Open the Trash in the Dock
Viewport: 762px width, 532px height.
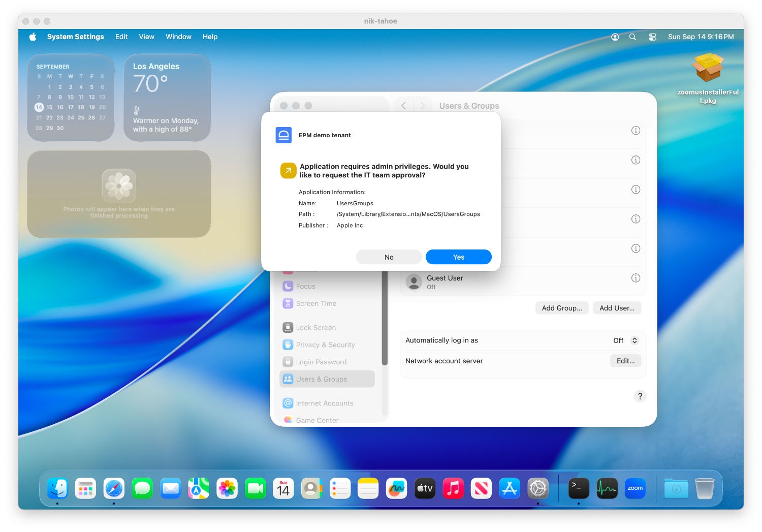705,489
